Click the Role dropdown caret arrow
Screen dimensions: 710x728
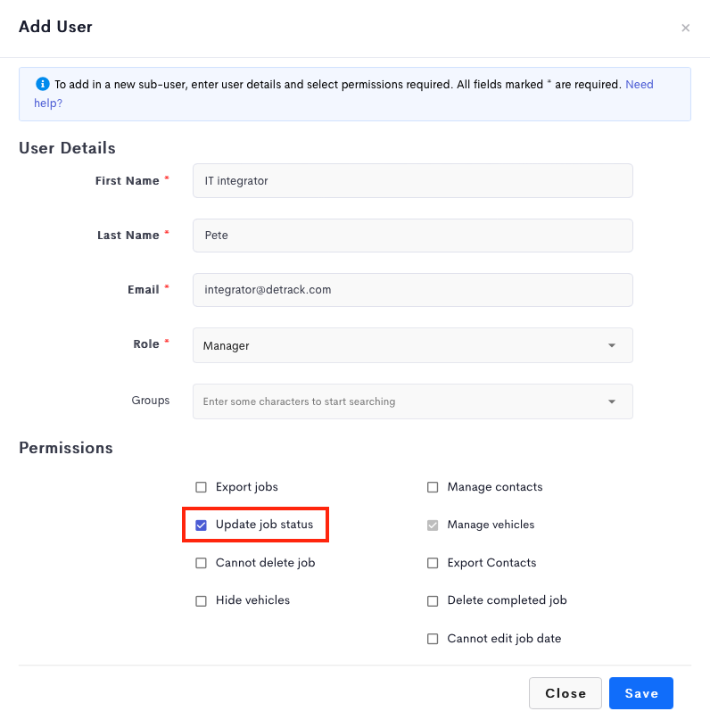612,345
